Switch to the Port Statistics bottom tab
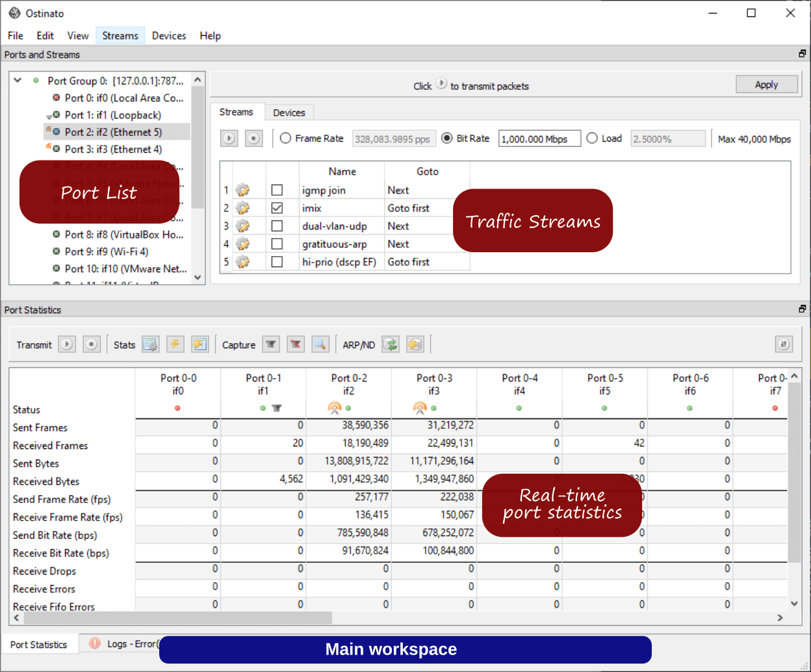Screen dimensions: 811x672 [x=39, y=645]
